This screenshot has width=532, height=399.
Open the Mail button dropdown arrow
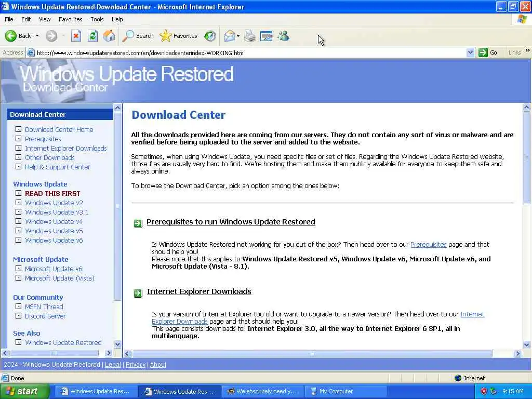coord(238,36)
